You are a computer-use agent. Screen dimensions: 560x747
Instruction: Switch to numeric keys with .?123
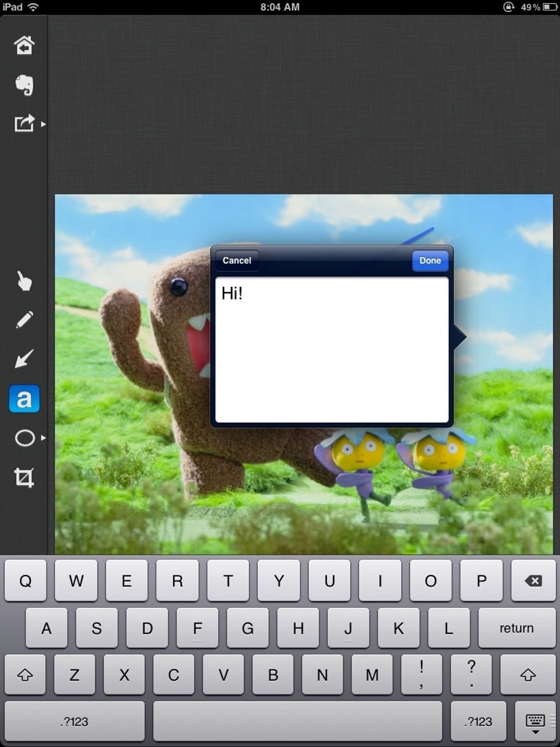click(x=74, y=721)
